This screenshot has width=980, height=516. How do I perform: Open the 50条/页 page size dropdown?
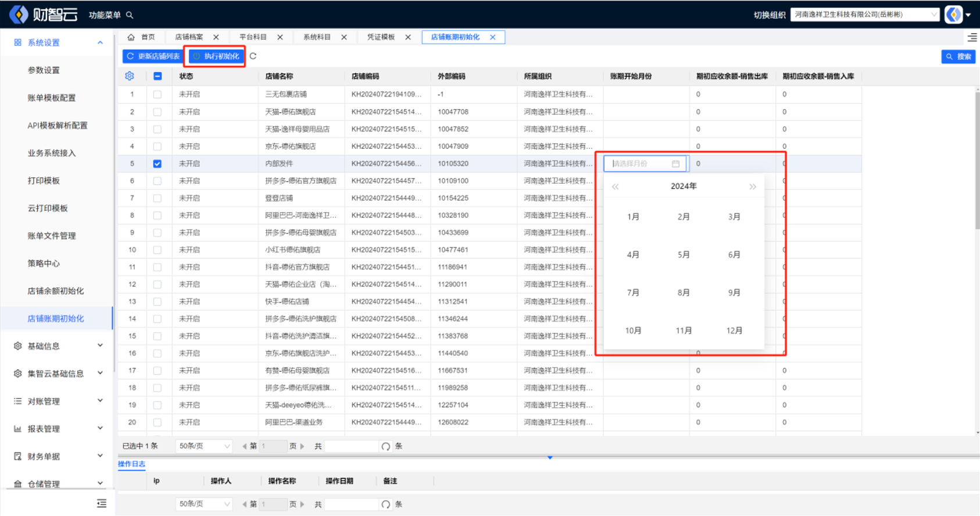(x=203, y=446)
